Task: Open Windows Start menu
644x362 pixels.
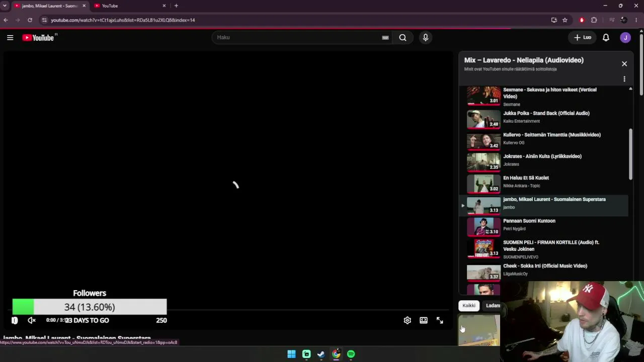Action: 291,354
